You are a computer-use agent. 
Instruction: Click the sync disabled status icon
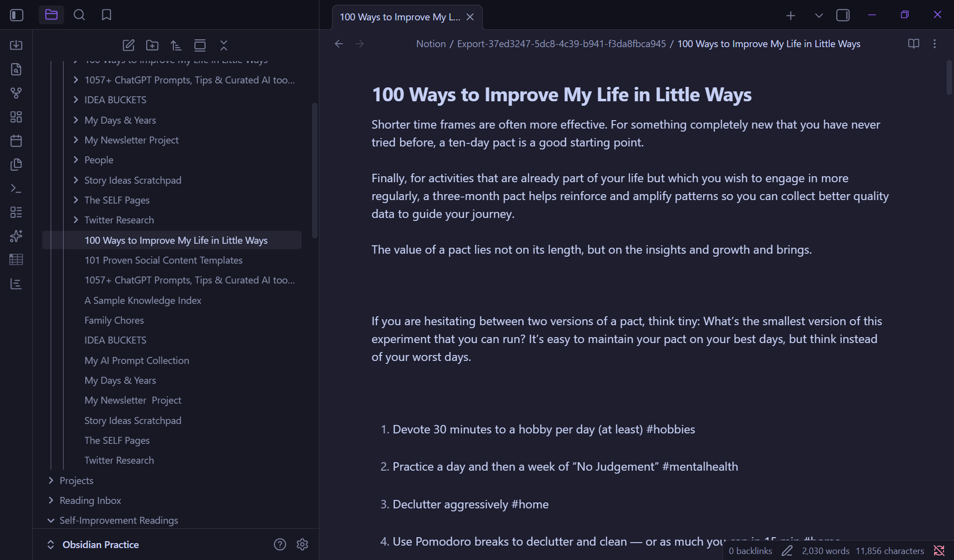click(x=939, y=551)
